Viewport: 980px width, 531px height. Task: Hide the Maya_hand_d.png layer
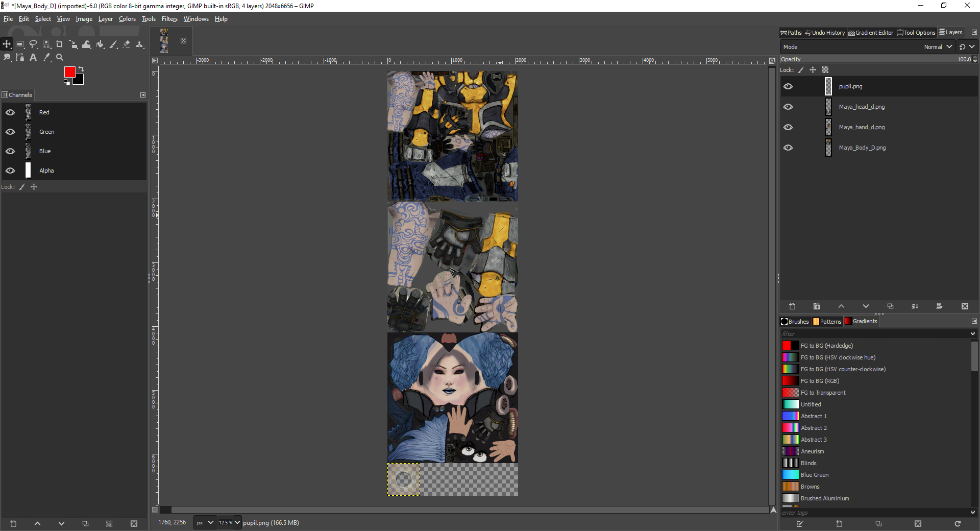pos(788,127)
